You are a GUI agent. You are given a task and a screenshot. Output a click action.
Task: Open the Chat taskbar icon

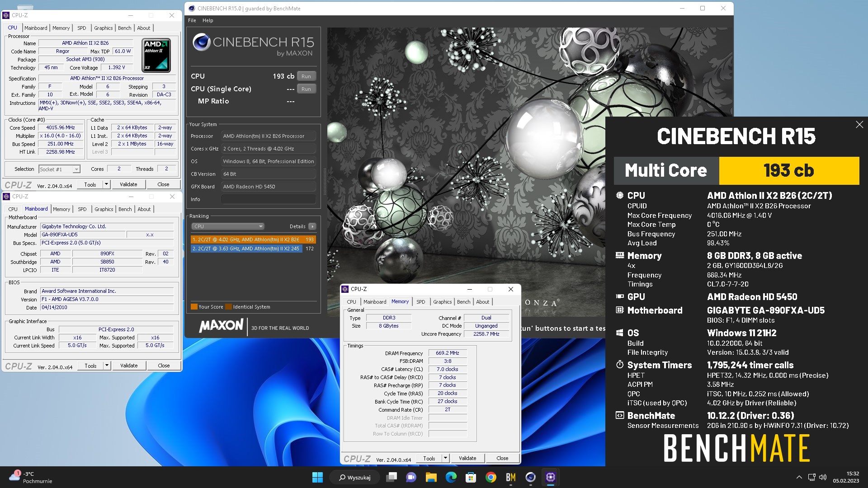pyautogui.click(x=411, y=477)
